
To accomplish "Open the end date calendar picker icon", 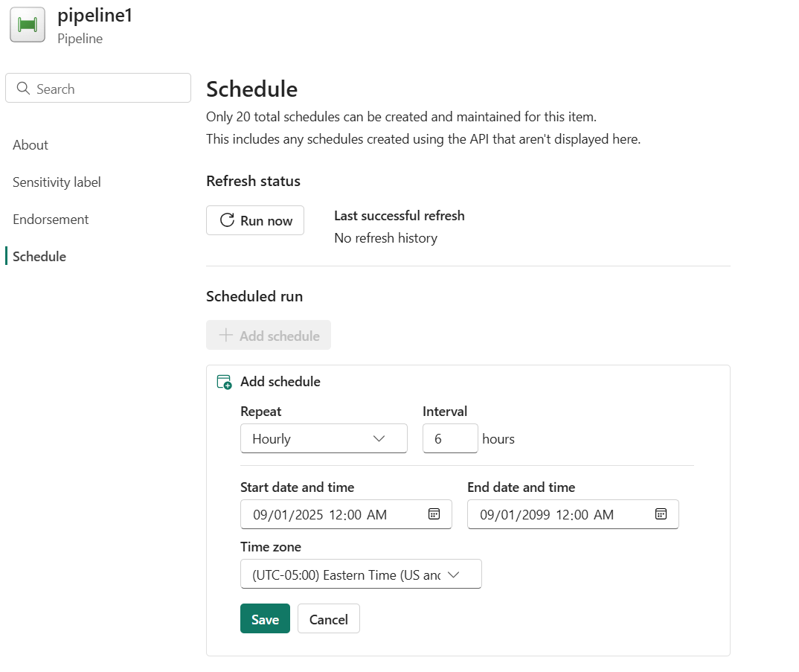I will click(661, 514).
